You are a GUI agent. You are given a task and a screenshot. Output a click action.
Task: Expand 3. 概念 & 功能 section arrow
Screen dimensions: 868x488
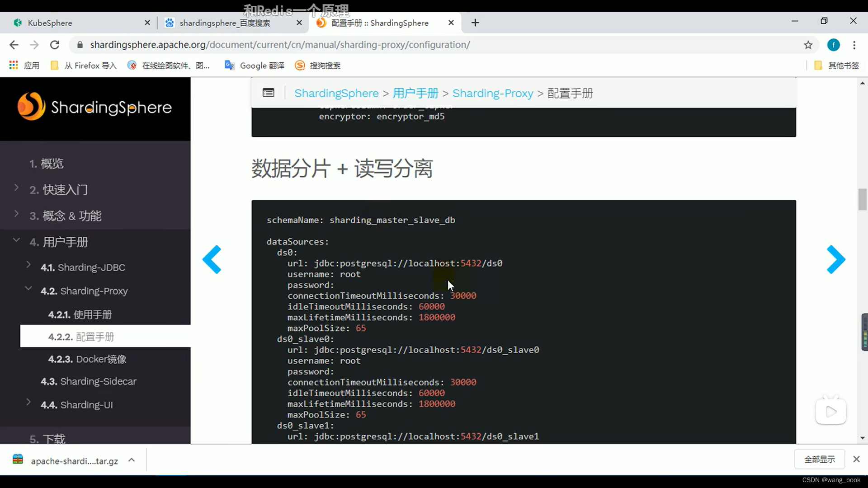point(16,214)
